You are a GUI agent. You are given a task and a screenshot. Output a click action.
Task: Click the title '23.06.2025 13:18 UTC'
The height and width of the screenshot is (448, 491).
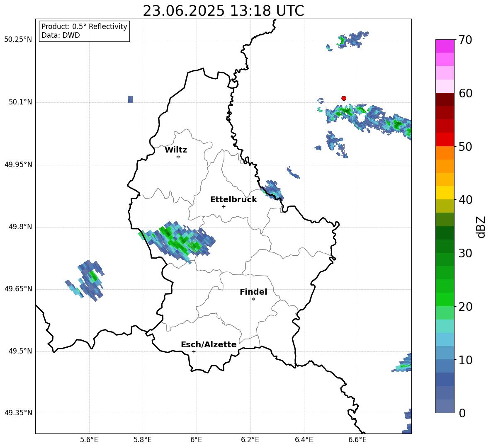223,11
